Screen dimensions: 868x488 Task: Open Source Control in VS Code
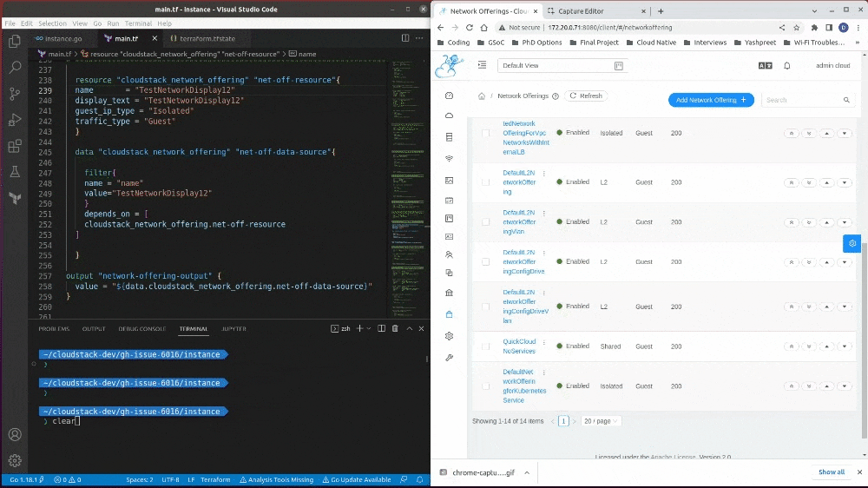coord(15,94)
